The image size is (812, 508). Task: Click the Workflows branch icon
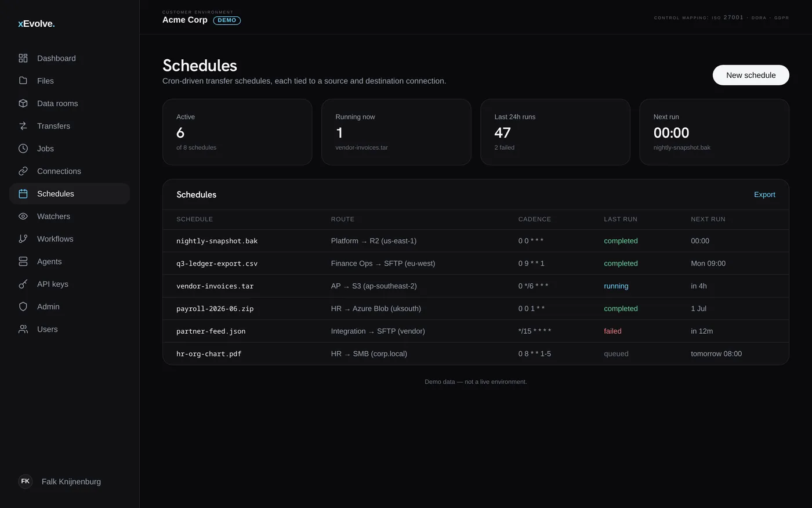[23, 239]
